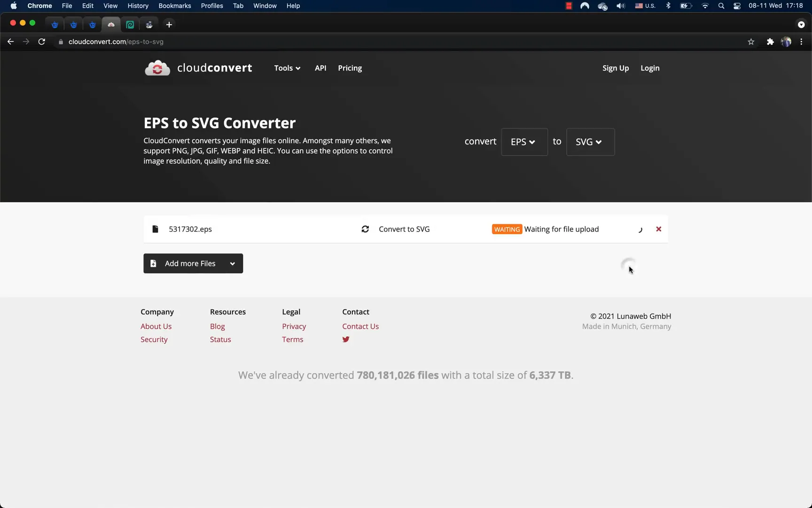Click the browser back arrow
812x508 pixels.
tap(10, 41)
